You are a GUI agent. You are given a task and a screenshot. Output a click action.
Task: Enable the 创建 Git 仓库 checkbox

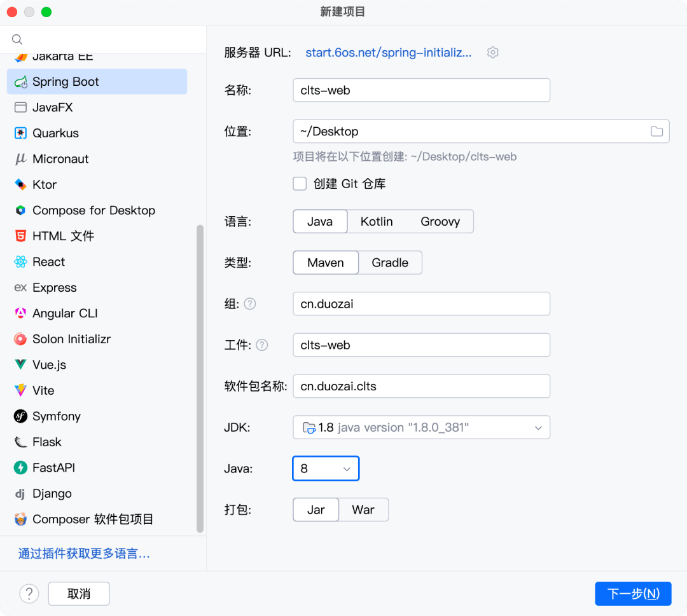[x=300, y=184]
